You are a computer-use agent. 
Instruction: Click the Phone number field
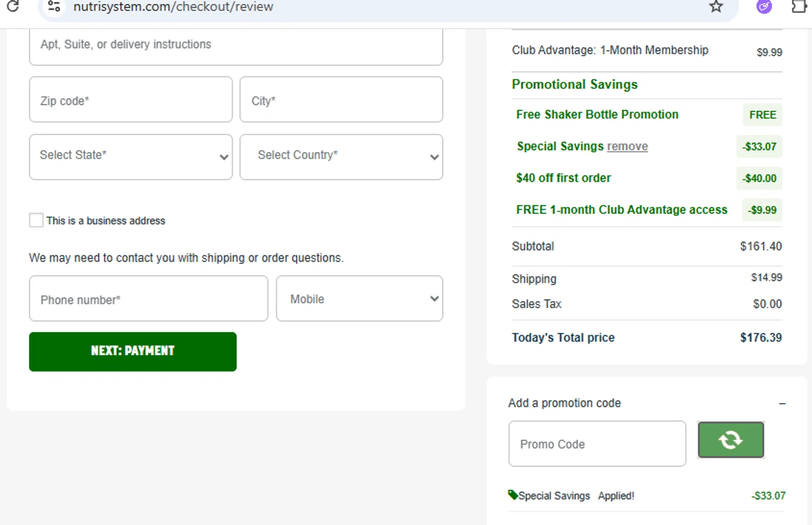(x=148, y=299)
